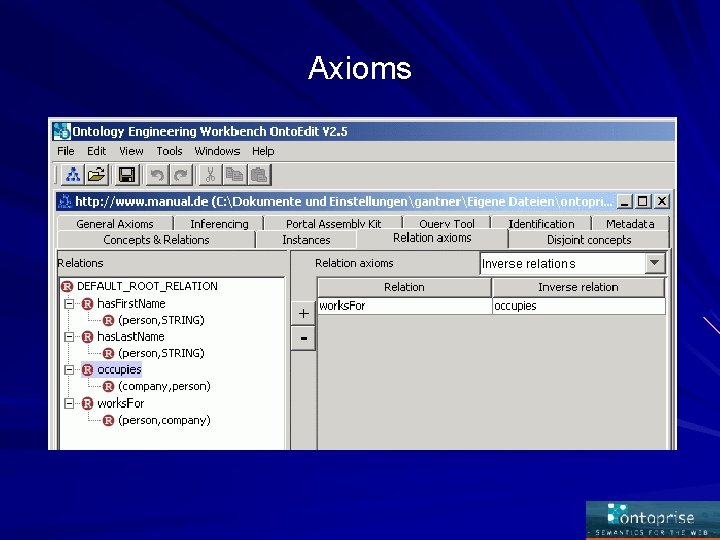Maximize the http://www.manual.de inner window
720x540 pixels.
point(643,202)
